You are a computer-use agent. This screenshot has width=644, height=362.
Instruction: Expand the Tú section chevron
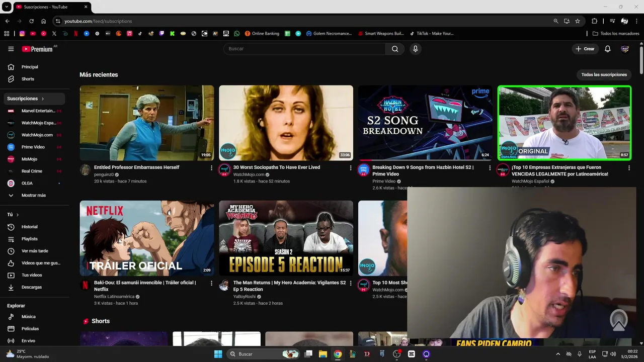(18, 215)
